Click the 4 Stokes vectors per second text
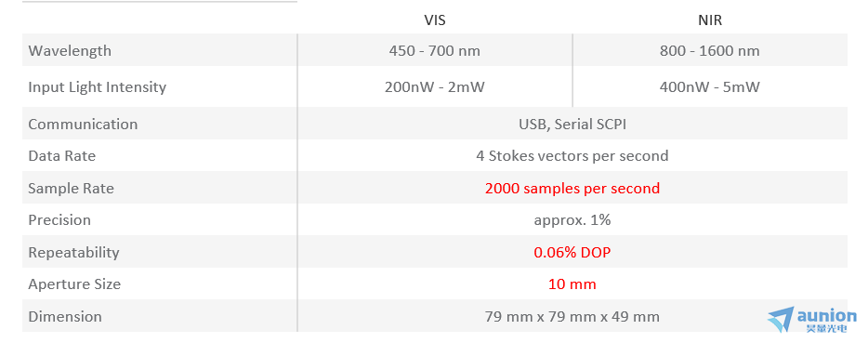Viewport: 868px width, 343px height. (572, 156)
